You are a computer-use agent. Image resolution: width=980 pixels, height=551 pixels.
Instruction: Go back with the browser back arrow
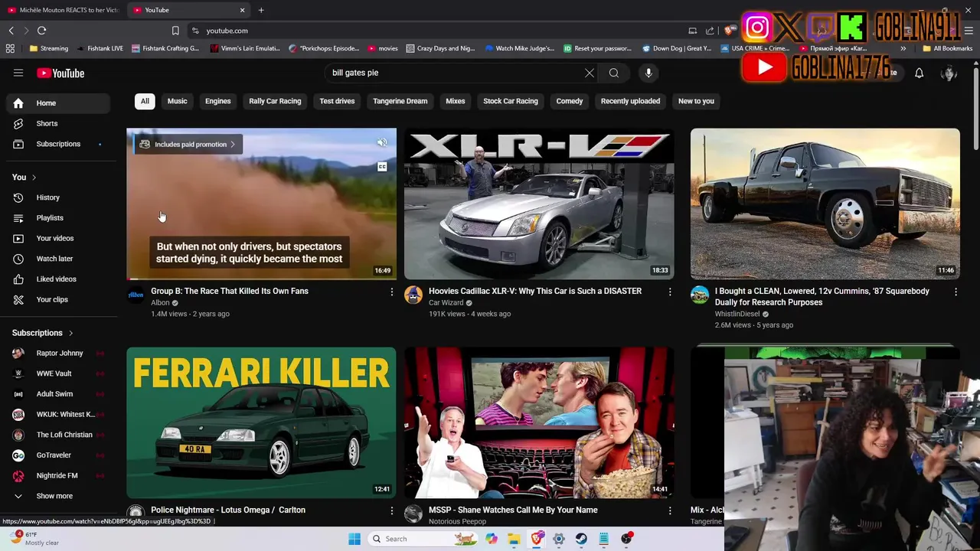click(11, 31)
